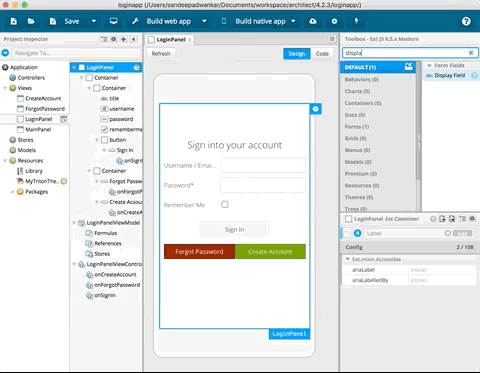Switch to Code view
The height and width of the screenshot is (373, 480).
tap(322, 54)
